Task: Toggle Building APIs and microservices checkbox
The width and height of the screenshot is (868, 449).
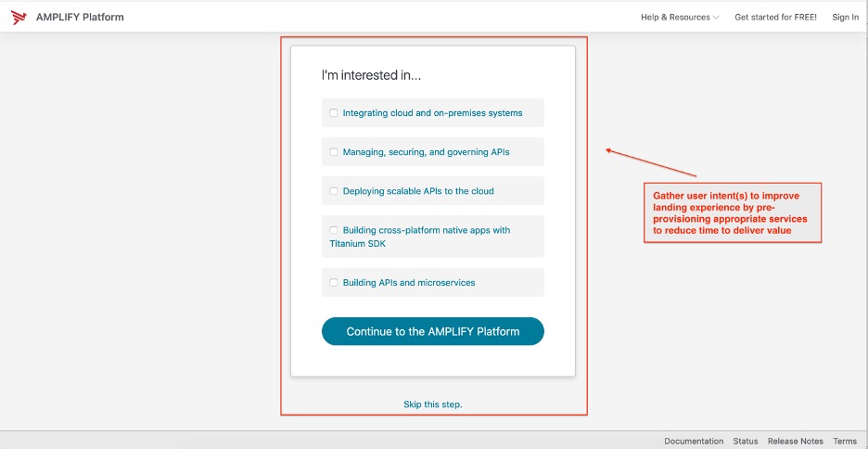Action: point(334,282)
